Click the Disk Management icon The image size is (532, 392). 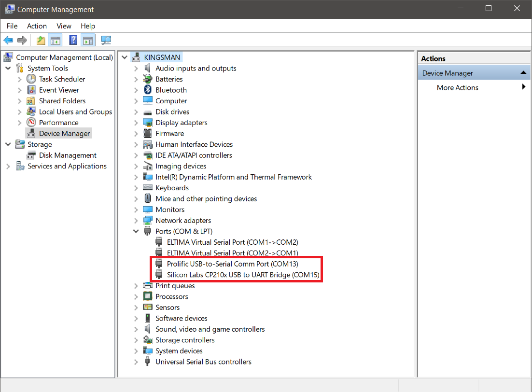tap(31, 155)
